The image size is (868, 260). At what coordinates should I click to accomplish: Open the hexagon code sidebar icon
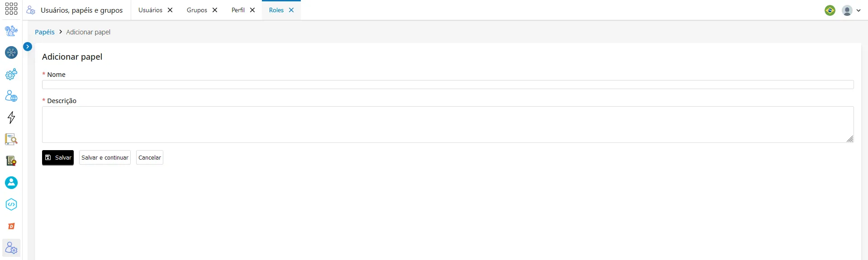coord(11,204)
